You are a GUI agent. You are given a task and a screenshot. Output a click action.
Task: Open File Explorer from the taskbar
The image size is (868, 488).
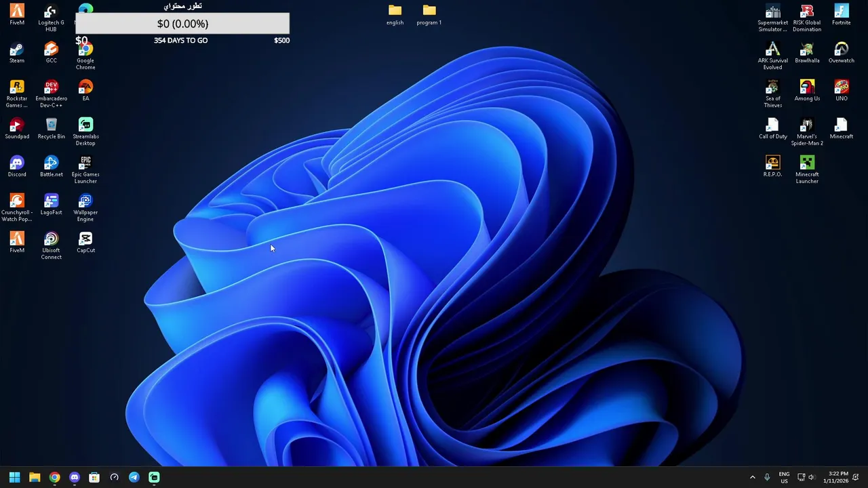tap(35, 477)
